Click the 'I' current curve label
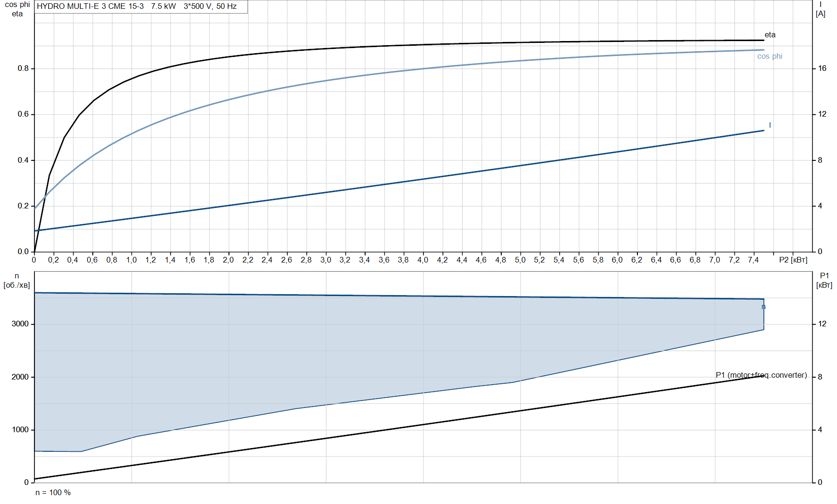 (770, 125)
